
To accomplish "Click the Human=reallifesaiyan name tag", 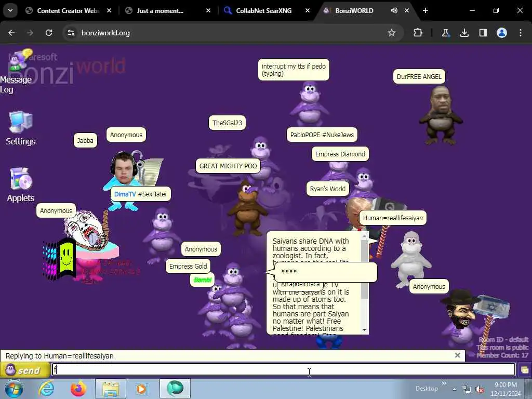I will (x=393, y=218).
